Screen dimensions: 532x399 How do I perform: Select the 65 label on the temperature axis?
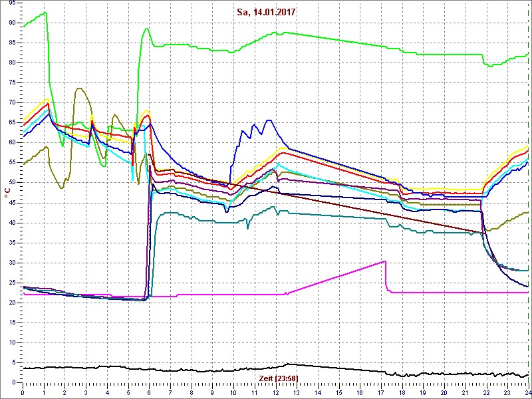click(12, 123)
